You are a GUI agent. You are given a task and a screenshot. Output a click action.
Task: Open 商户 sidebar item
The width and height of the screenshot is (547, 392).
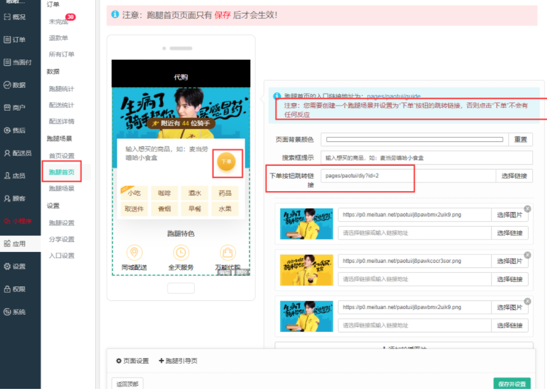[15, 108]
